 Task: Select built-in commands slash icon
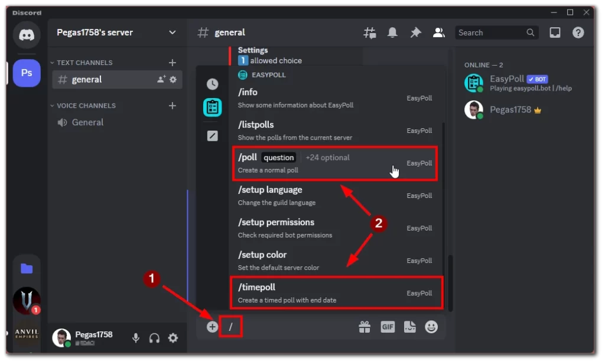212,135
